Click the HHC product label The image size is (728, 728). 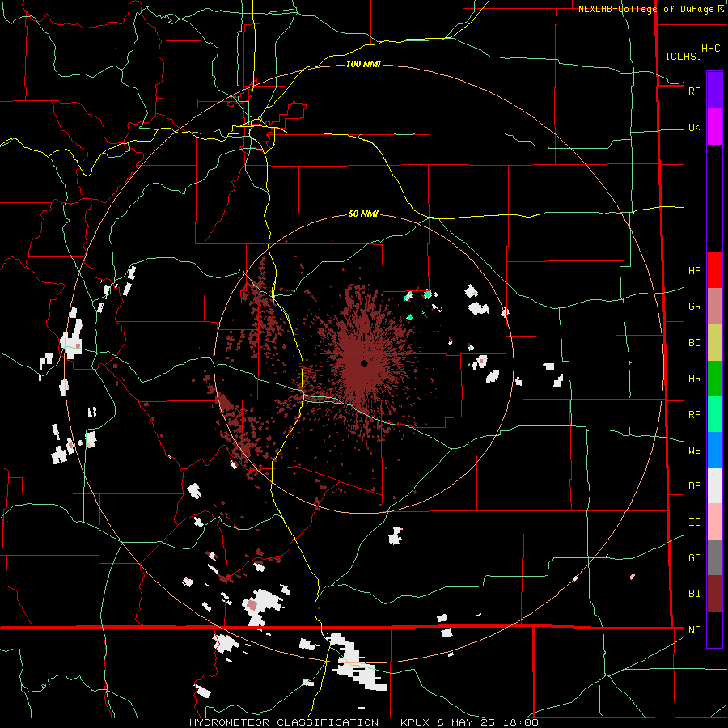pos(711,49)
